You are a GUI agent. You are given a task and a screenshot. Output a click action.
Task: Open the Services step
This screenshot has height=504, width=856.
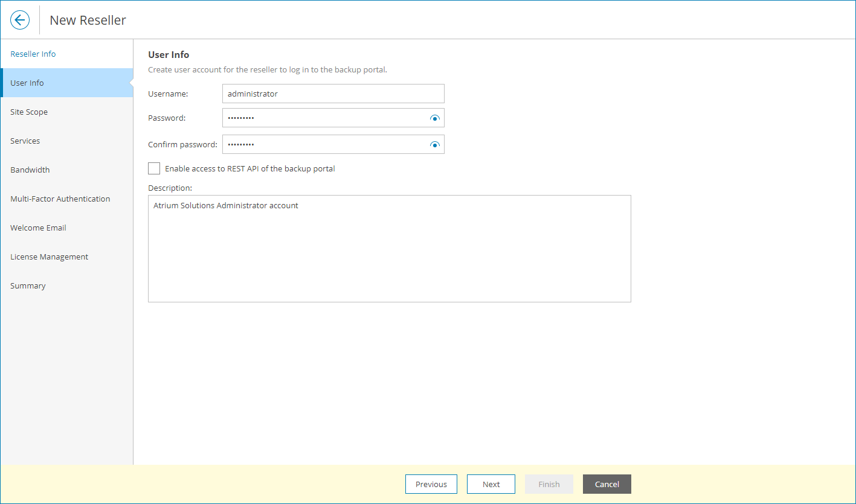point(25,140)
